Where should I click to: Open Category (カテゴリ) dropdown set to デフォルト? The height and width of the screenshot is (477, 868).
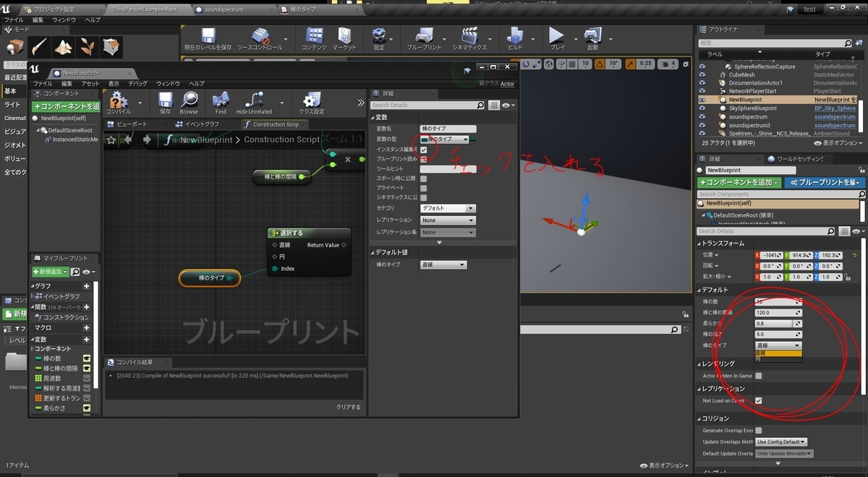point(448,208)
